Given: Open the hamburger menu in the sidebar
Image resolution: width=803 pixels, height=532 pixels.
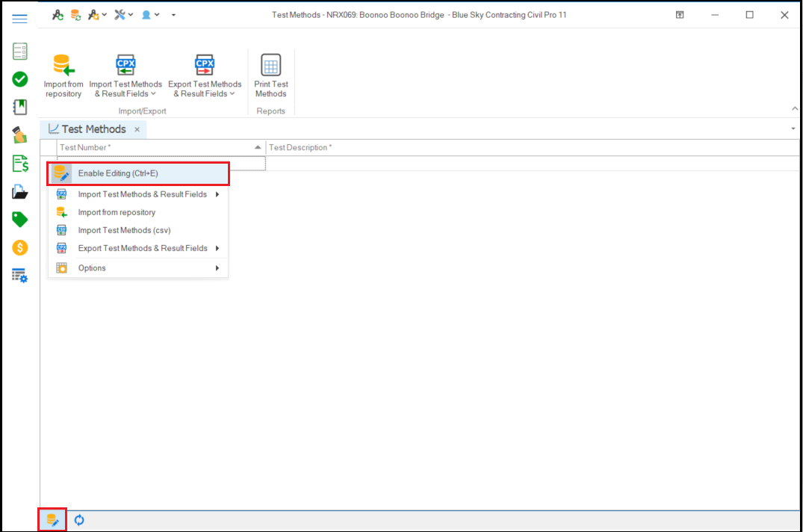Looking at the screenshot, I should 20,19.
